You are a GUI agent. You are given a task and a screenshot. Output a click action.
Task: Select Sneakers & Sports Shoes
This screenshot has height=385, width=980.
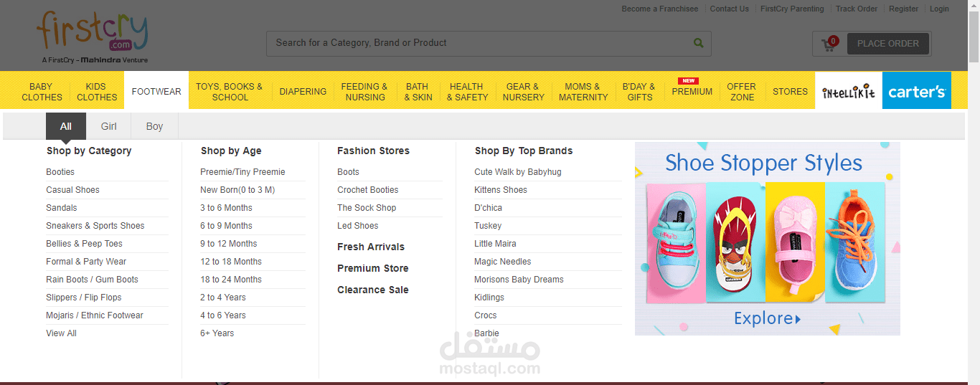coord(95,226)
